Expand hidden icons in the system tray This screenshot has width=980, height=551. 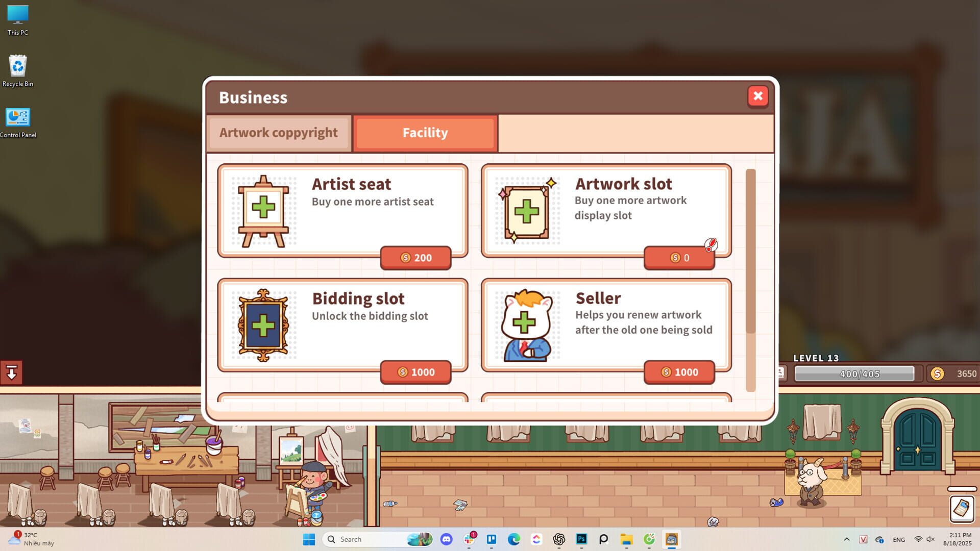pos(846,539)
